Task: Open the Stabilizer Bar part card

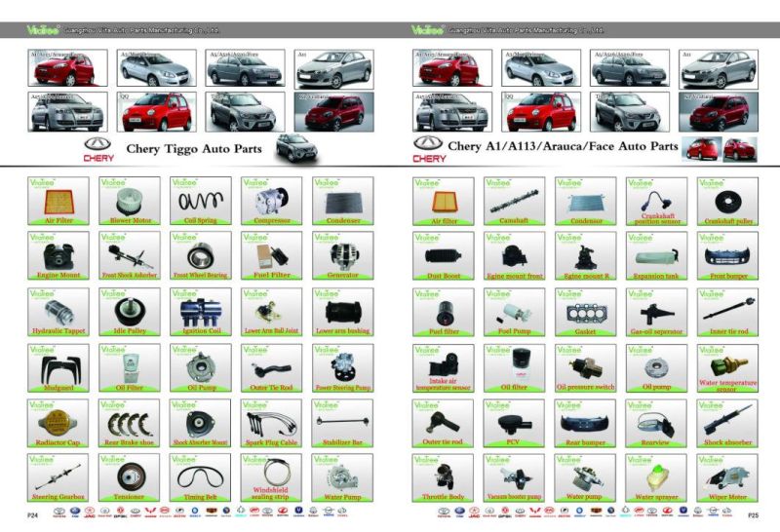Action: click(342, 423)
